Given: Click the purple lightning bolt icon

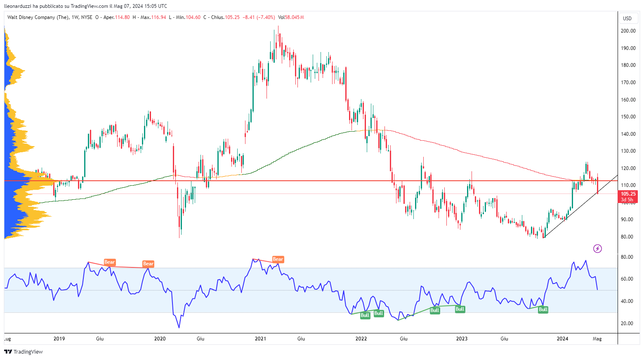Looking at the screenshot, I should pyautogui.click(x=597, y=248).
